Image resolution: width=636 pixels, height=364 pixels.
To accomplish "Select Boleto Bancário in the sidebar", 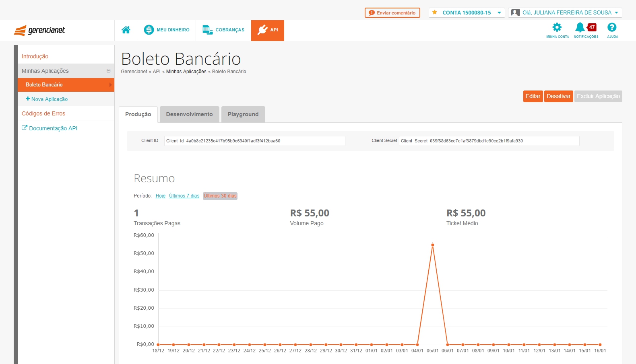I will (66, 85).
